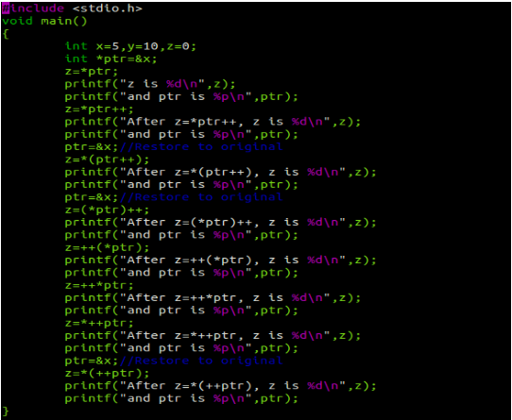Click first //Restore to original comment
The width and height of the screenshot is (512, 420).
click(201, 147)
